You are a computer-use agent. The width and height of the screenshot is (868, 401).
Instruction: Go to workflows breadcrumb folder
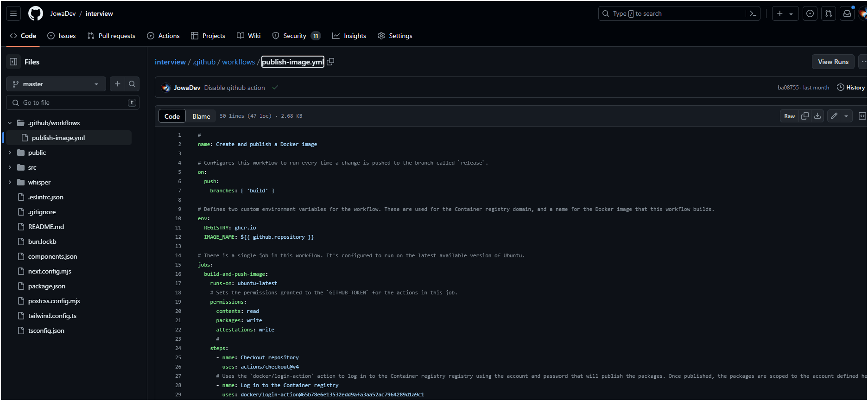click(238, 62)
